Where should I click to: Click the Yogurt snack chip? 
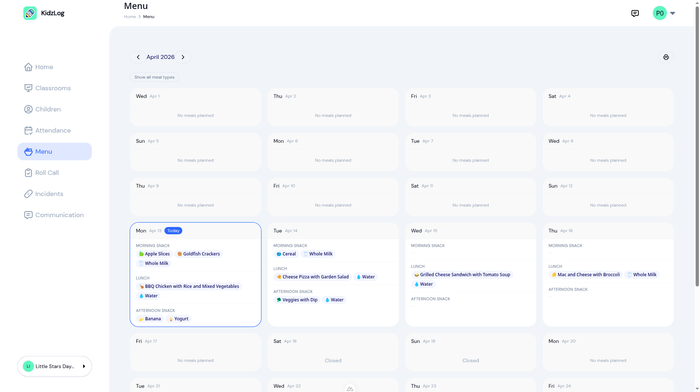pyautogui.click(x=179, y=319)
